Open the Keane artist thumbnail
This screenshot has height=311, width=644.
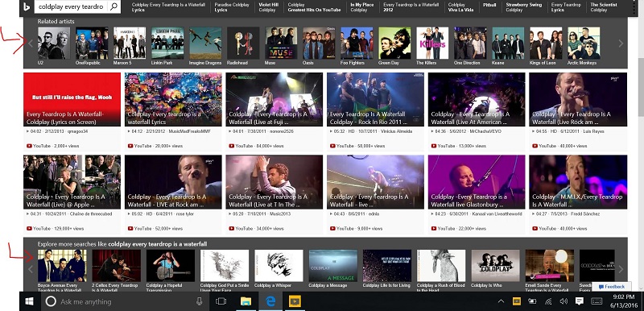click(x=508, y=44)
